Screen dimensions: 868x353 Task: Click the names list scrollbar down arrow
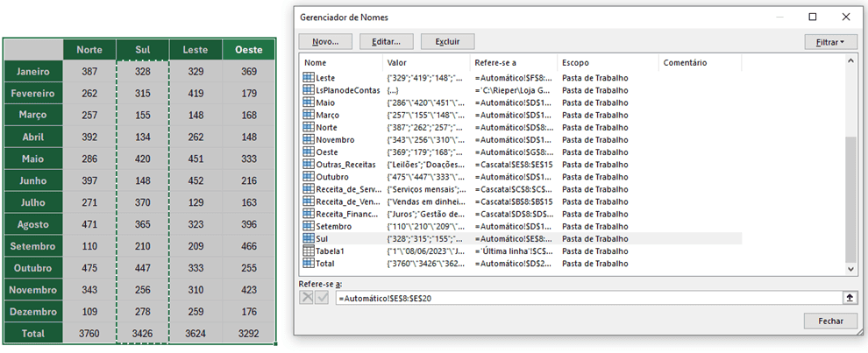click(x=852, y=268)
